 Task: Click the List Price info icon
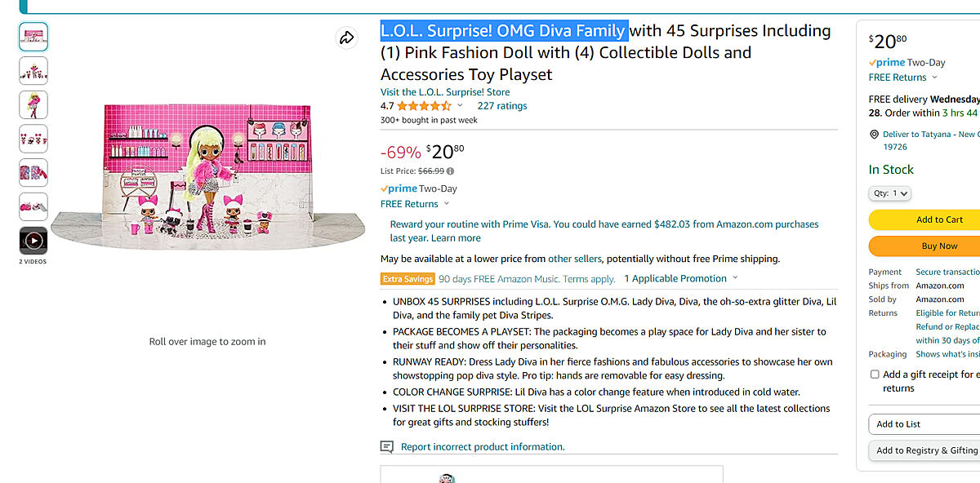[450, 171]
